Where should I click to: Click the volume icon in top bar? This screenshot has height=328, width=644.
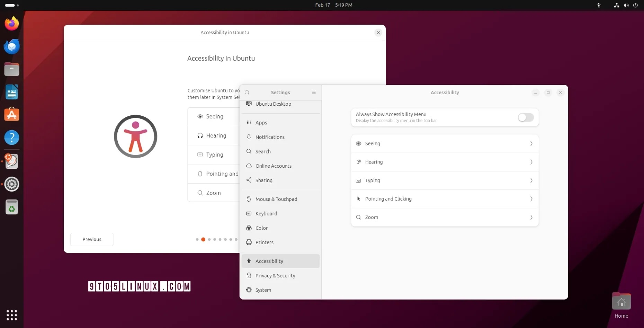click(626, 5)
